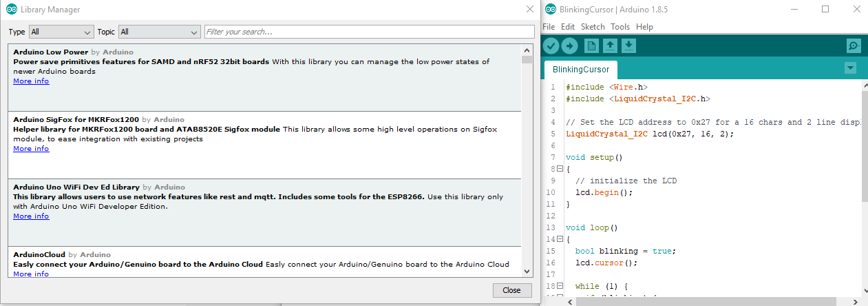Click the Filter your search input field
The height and width of the screenshot is (306, 868).
click(370, 32)
